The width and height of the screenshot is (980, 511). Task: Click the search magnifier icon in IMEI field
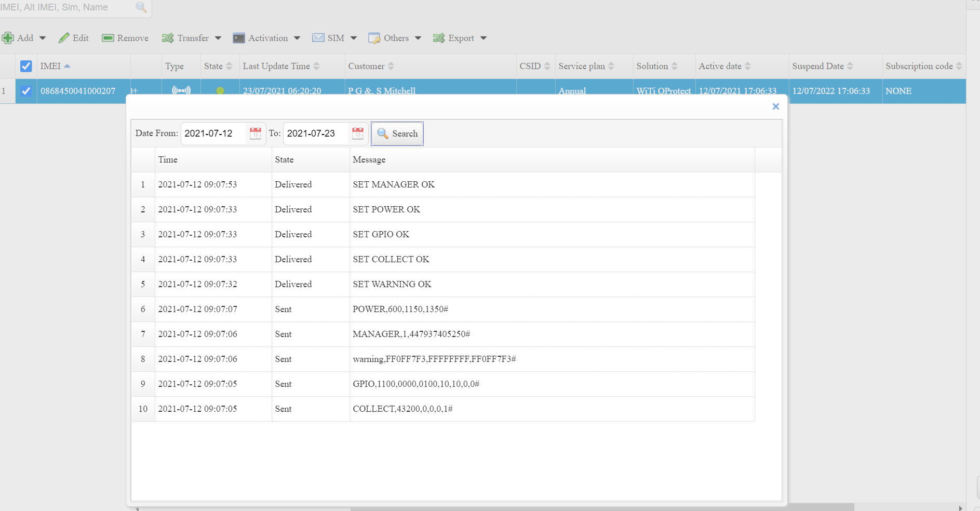pyautogui.click(x=141, y=7)
